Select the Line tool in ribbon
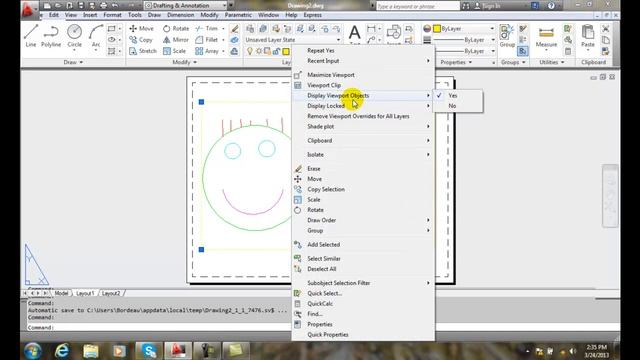Viewport: 640px width, 360px height. (x=31, y=36)
